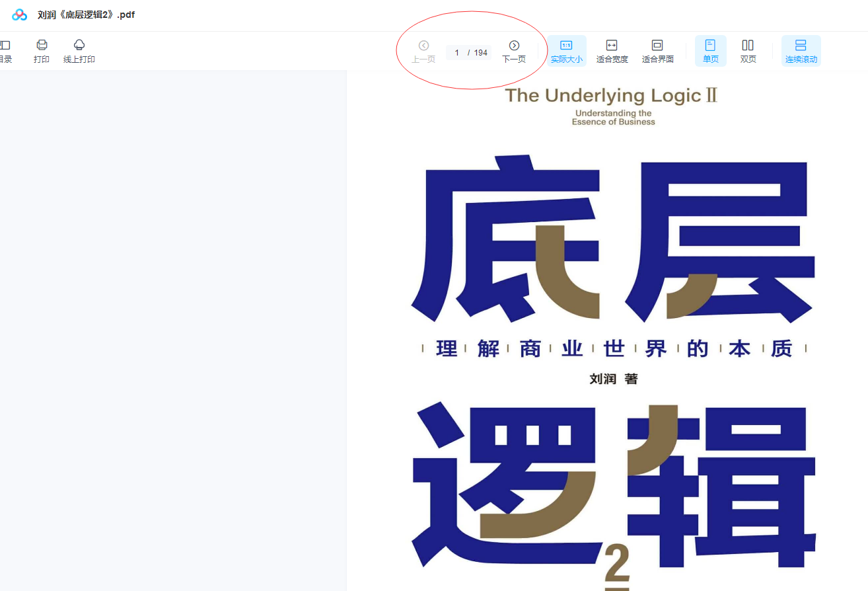Image resolution: width=868 pixels, height=591 pixels.
Task: Click "The Underlying Logic II" heading text
Action: (x=611, y=96)
